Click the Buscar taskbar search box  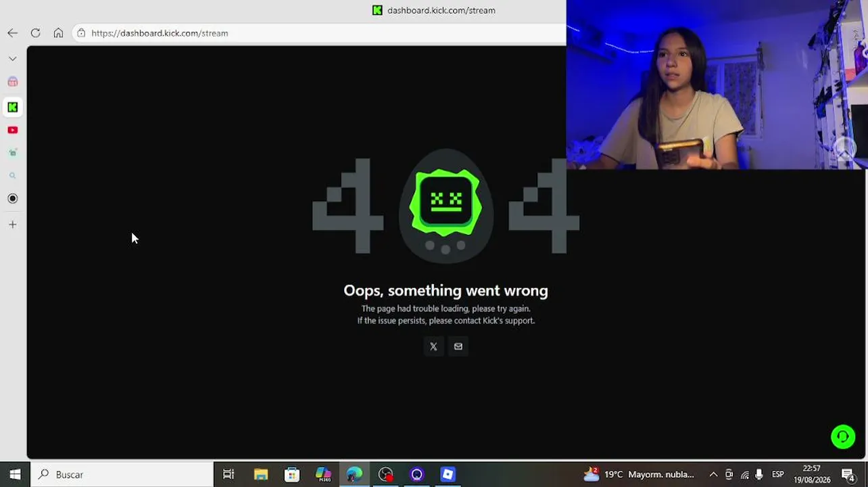pyautogui.click(x=122, y=474)
